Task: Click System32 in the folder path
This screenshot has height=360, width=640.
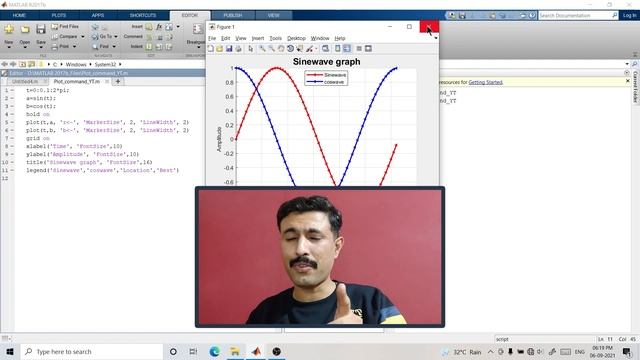Action: click(105, 64)
